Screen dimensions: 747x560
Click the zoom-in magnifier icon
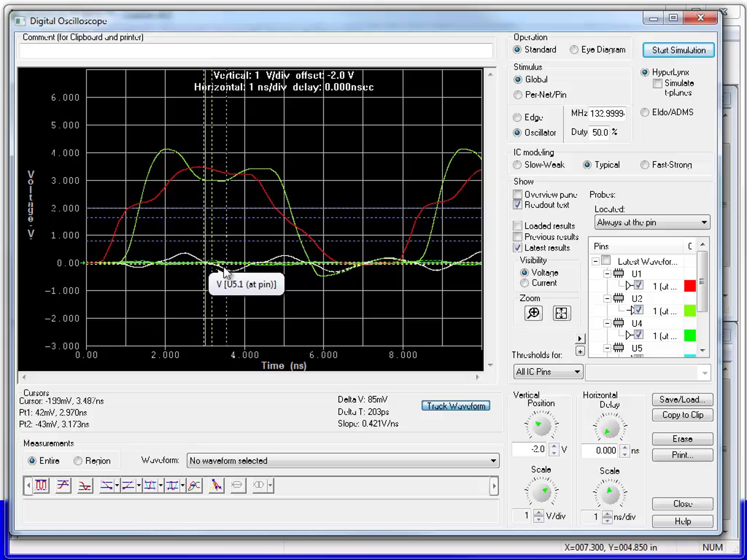(533, 313)
